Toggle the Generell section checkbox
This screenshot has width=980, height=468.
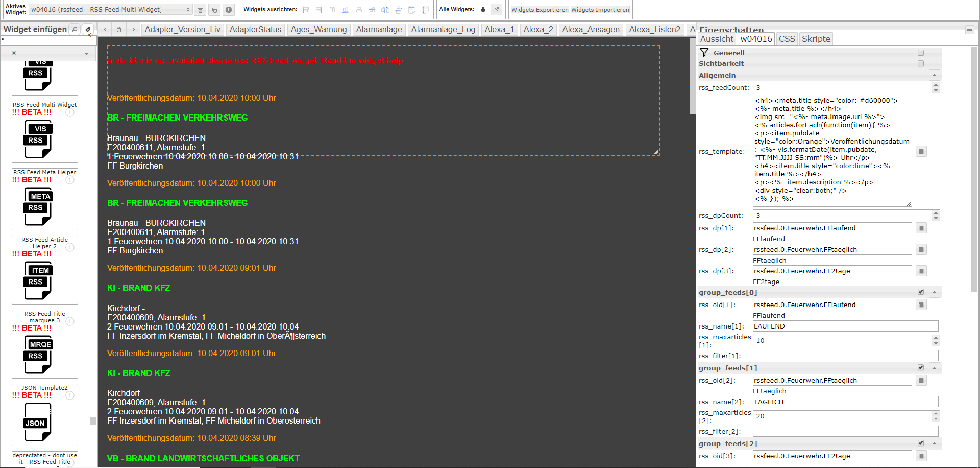[921, 53]
